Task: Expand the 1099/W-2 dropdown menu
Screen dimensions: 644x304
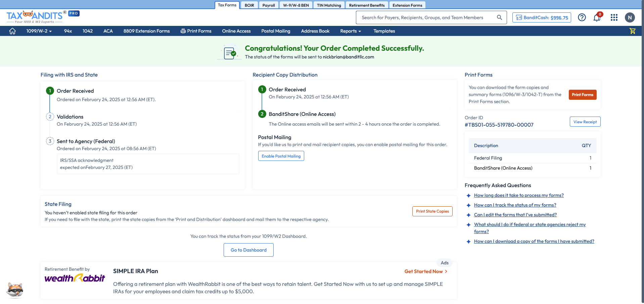Action: click(x=39, y=31)
